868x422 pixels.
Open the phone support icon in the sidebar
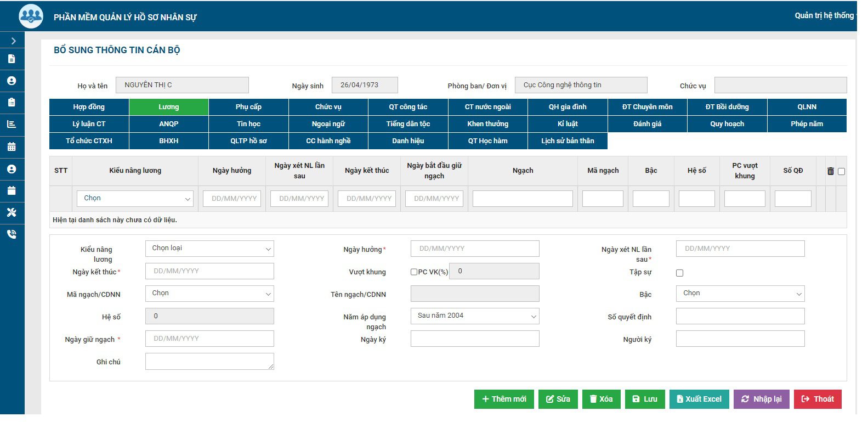[12, 234]
